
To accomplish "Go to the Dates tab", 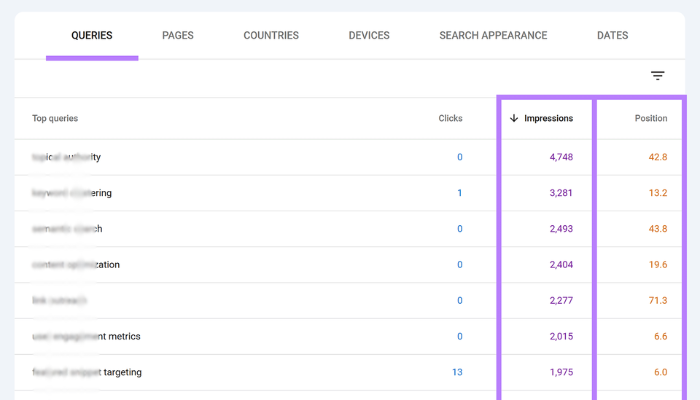I will click(612, 36).
